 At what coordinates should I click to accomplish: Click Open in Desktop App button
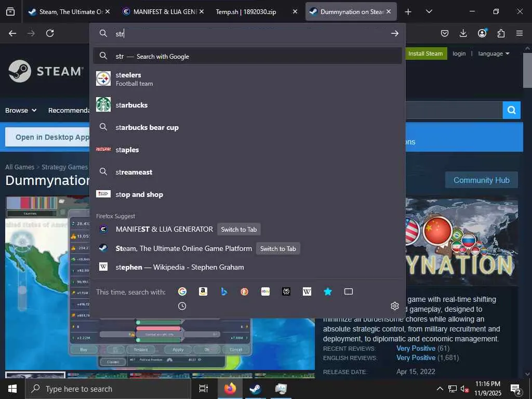point(47,137)
